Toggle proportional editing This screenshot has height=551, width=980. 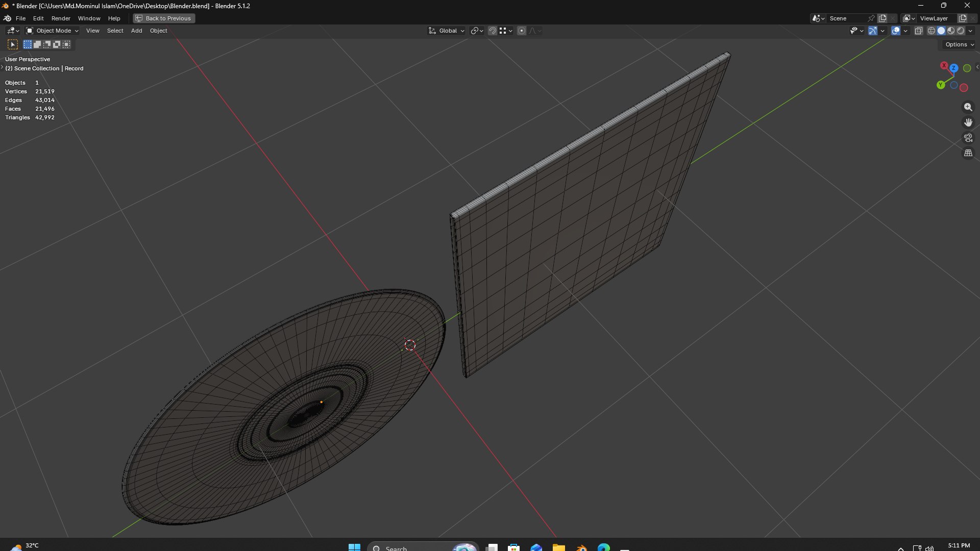click(x=522, y=31)
